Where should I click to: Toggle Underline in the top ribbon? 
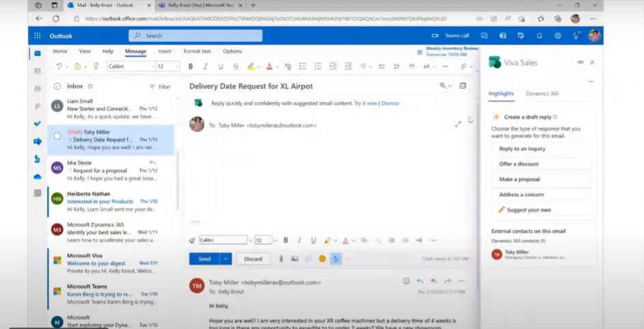coord(221,66)
